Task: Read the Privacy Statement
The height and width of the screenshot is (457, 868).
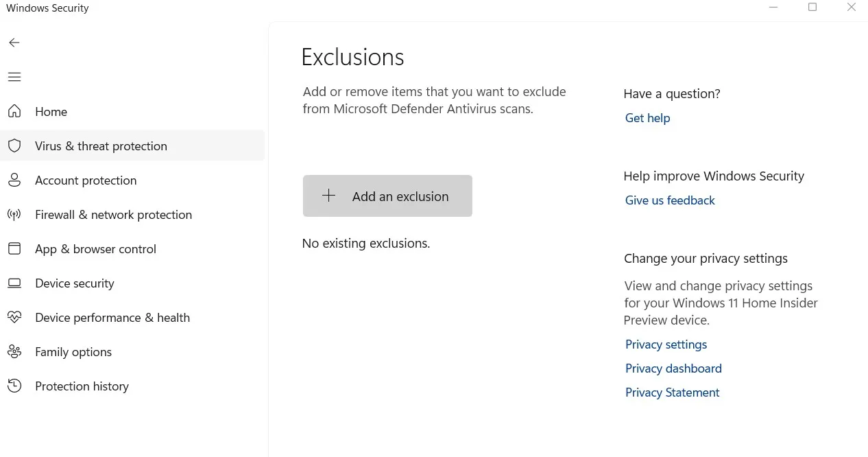Action: tap(672, 392)
